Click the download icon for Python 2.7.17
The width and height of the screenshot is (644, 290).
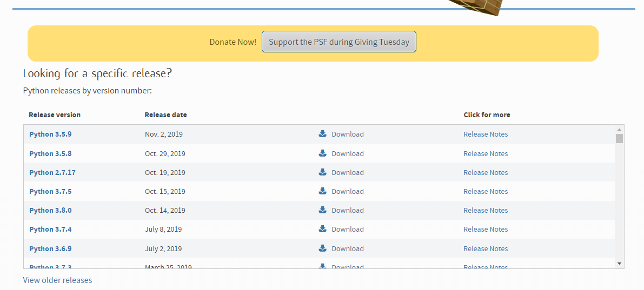tap(322, 172)
